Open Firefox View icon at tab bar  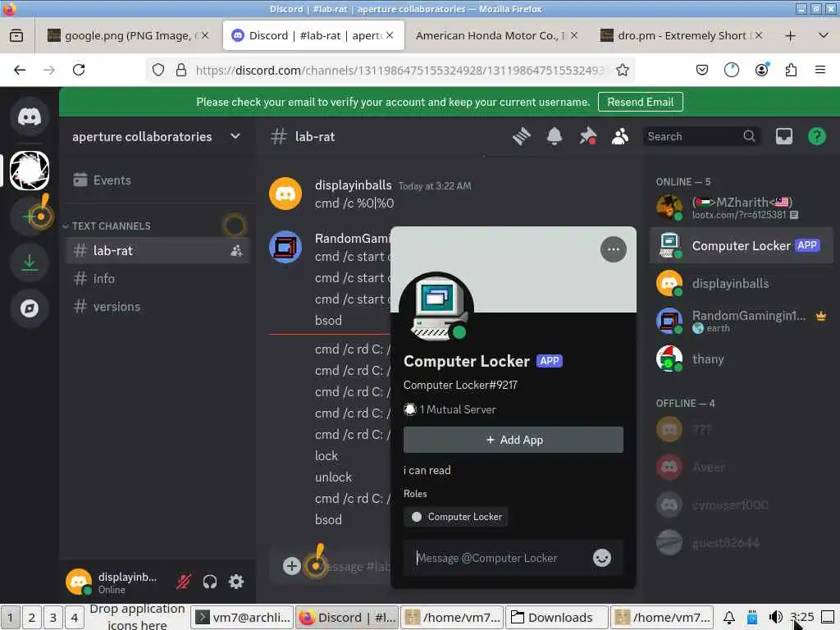pyautogui.click(x=16, y=35)
